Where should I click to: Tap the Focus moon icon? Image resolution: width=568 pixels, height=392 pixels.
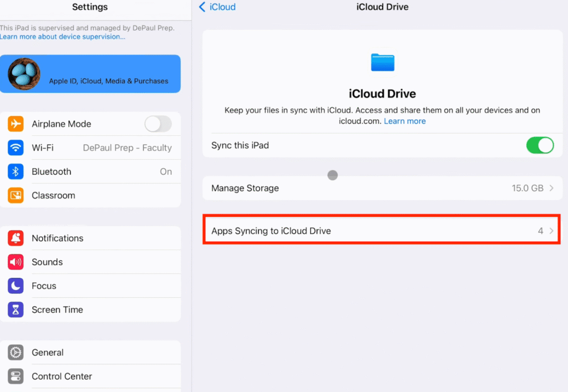[x=16, y=286]
